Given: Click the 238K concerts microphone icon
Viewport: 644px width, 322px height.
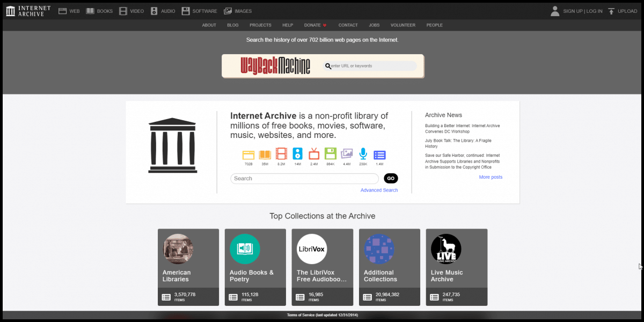Looking at the screenshot, I should click(x=363, y=155).
